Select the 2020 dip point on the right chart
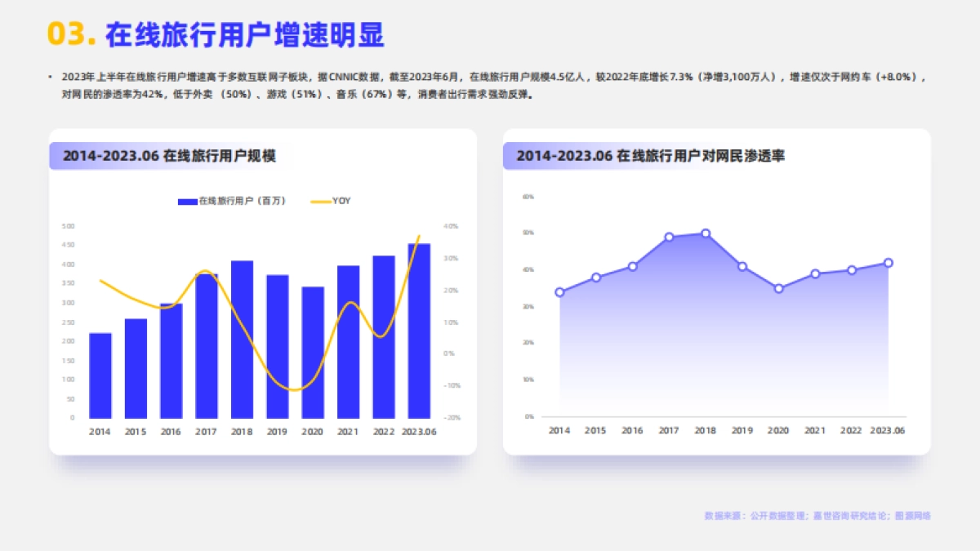The height and width of the screenshot is (551, 980). point(777,287)
